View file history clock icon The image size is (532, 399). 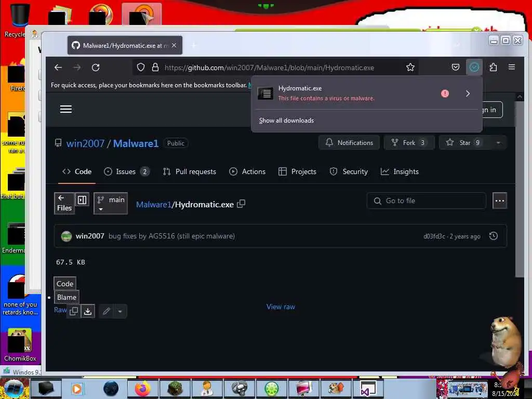point(494,236)
